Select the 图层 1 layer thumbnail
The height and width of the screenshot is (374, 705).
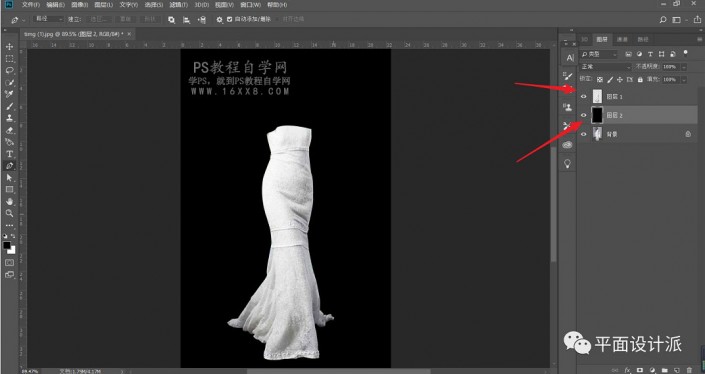click(x=597, y=96)
